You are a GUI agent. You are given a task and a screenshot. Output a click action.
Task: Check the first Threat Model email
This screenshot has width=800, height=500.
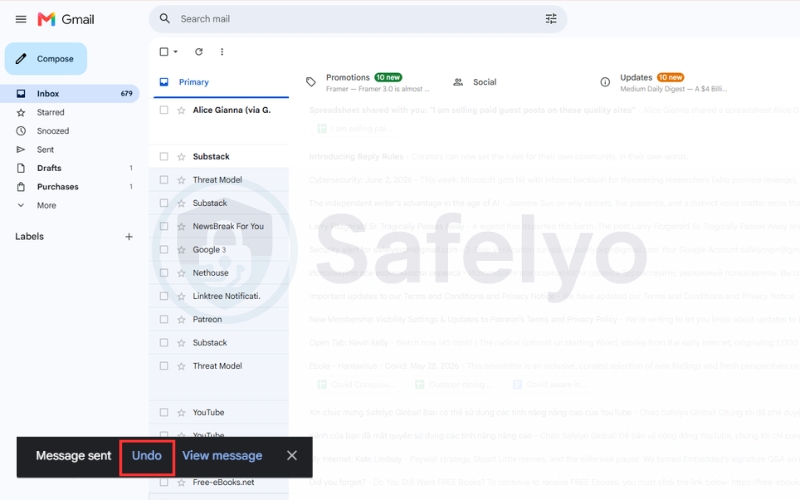pyautogui.click(x=164, y=180)
